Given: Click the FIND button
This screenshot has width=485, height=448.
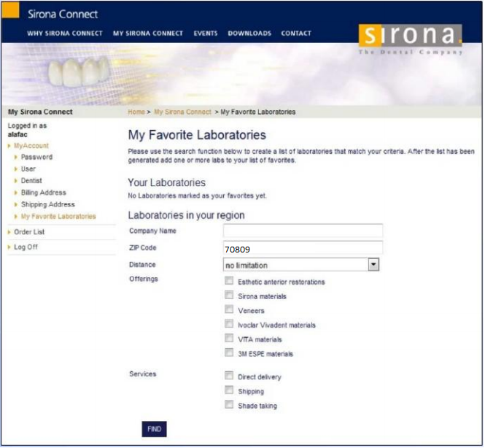Looking at the screenshot, I should pos(154,429).
